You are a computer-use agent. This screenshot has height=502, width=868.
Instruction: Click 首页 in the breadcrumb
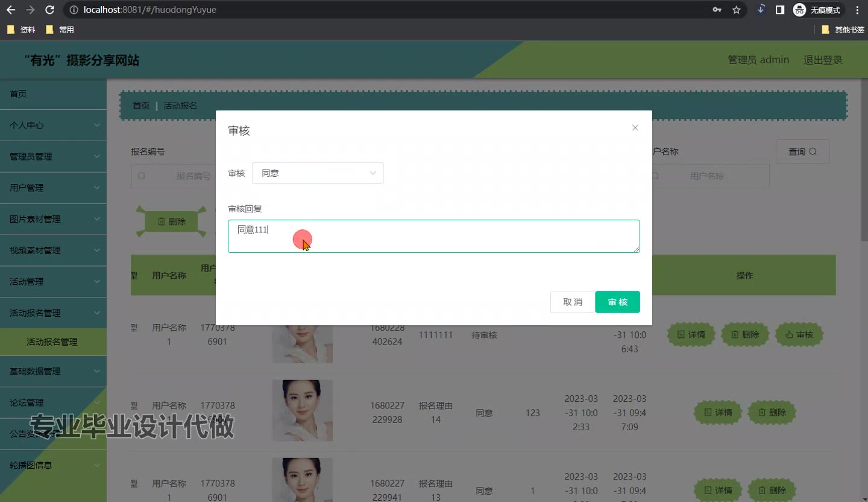(141, 106)
